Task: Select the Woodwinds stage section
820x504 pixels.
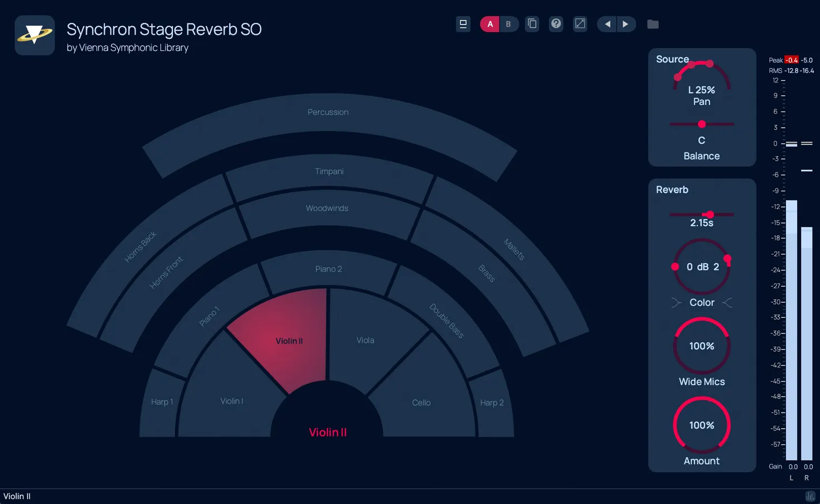Action: pyautogui.click(x=327, y=208)
